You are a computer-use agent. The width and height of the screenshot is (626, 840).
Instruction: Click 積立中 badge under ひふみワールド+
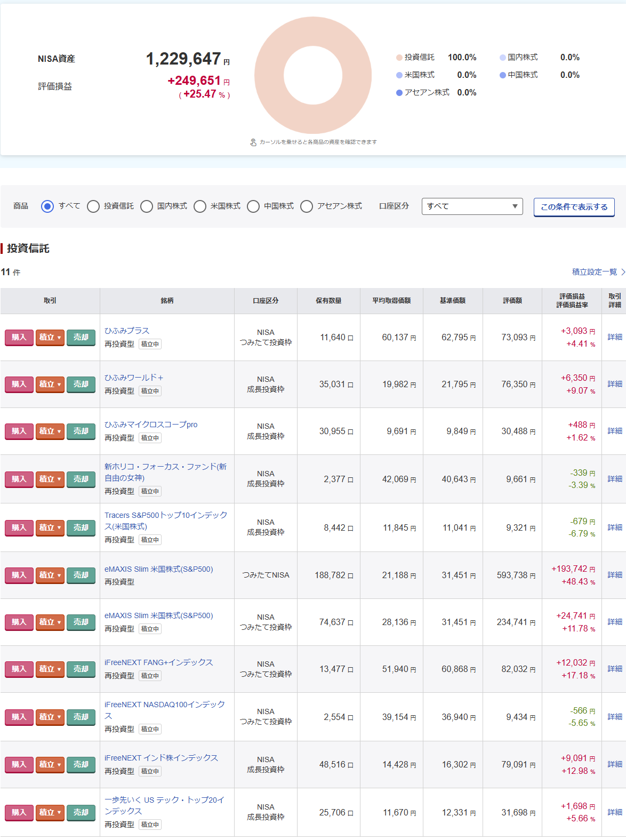point(150,391)
